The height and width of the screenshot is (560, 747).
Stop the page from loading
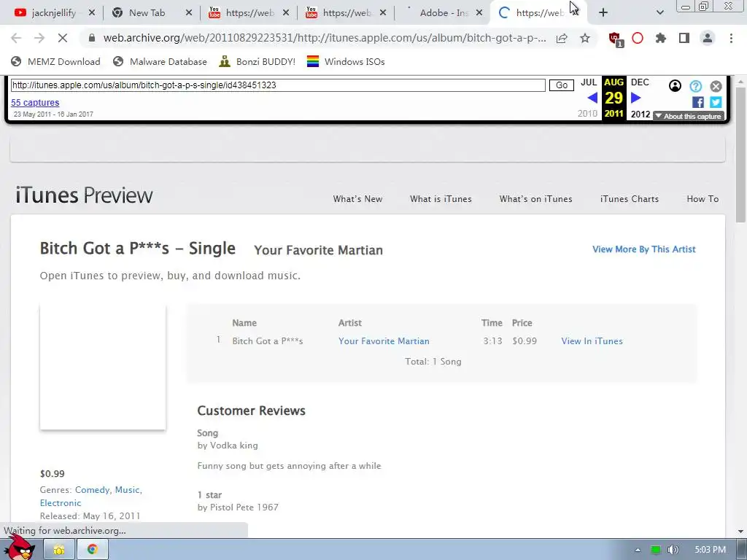(x=63, y=38)
